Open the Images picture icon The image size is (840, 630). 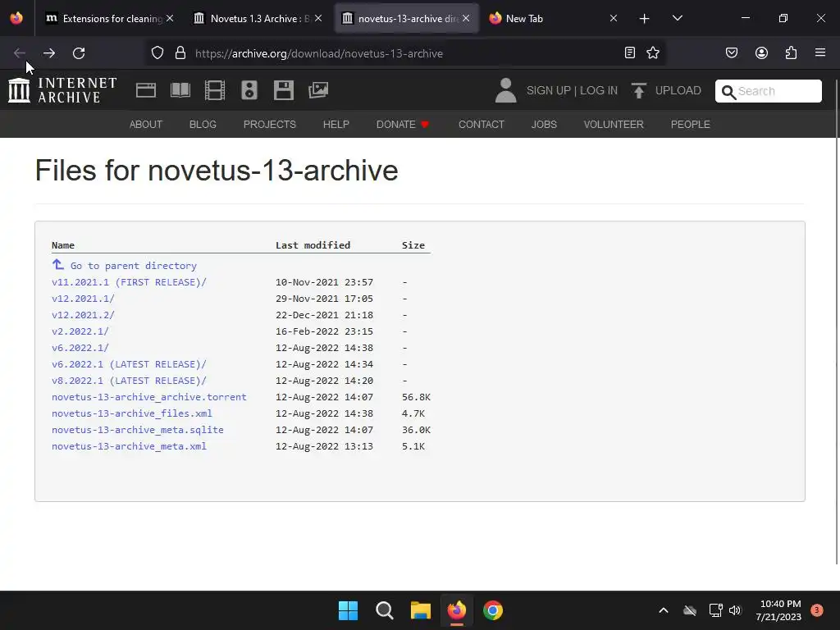318,90
